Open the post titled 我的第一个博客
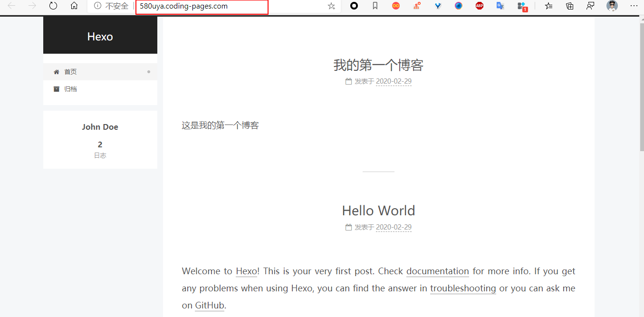The height and width of the screenshot is (317, 644). (x=378, y=65)
